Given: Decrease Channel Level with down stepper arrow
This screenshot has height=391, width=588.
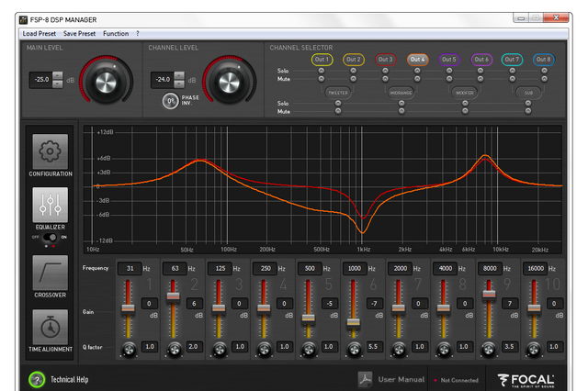Looking at the screenshot, I should 179,84.
